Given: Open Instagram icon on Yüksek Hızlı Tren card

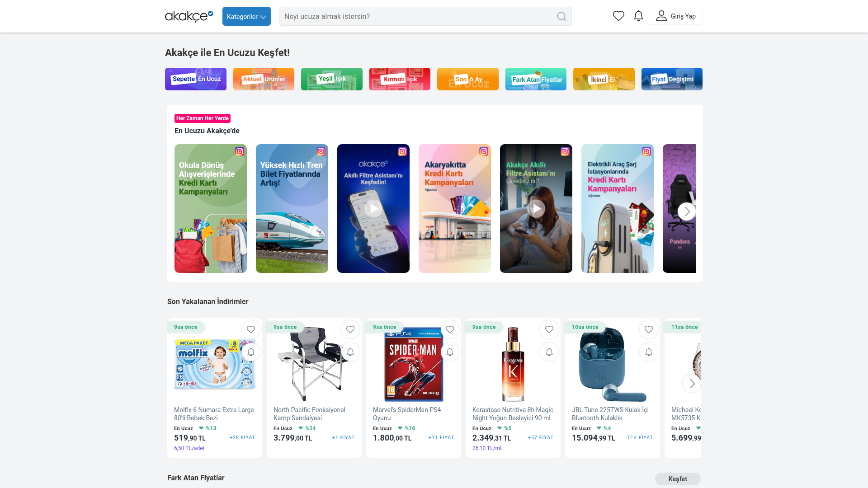Looking at the screenshot, I should coord(321,151).
